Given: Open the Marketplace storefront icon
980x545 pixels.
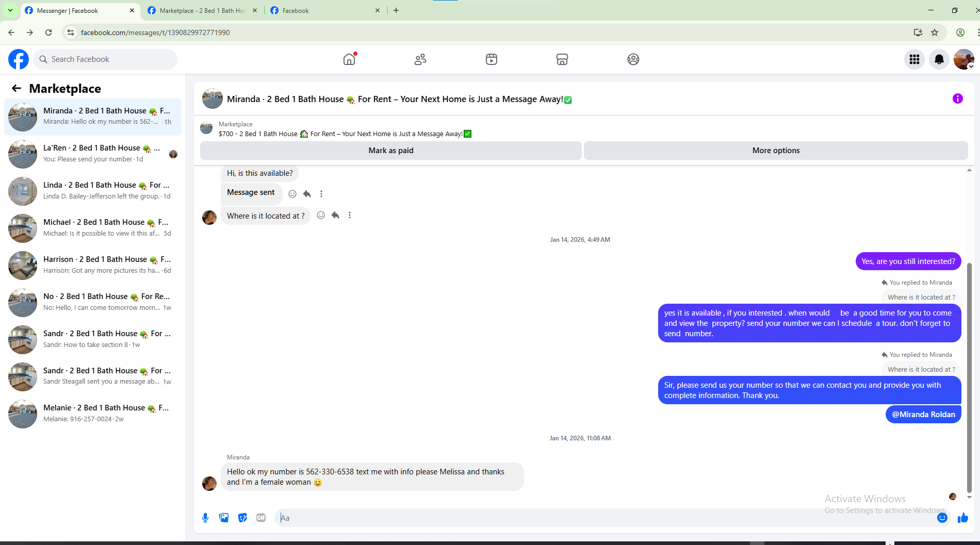Looking at the screenshot, I should (x=562, y=59).
